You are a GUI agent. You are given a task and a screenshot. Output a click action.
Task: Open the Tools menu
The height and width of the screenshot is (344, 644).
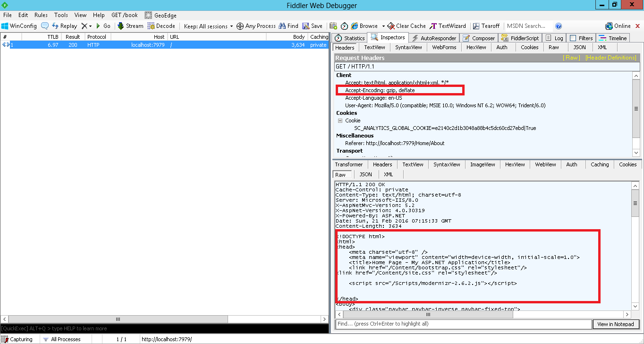61,15
